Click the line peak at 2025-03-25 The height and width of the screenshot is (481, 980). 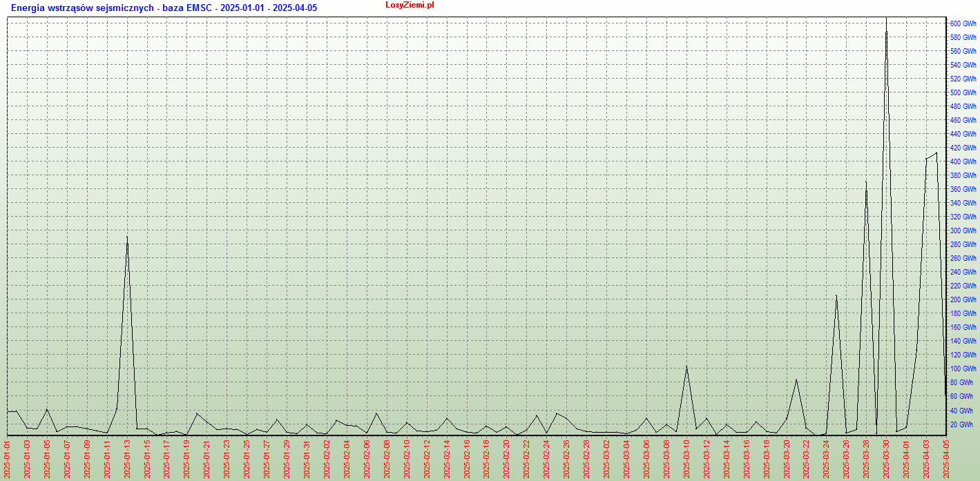pyautogui.click(x=836, y=295)
